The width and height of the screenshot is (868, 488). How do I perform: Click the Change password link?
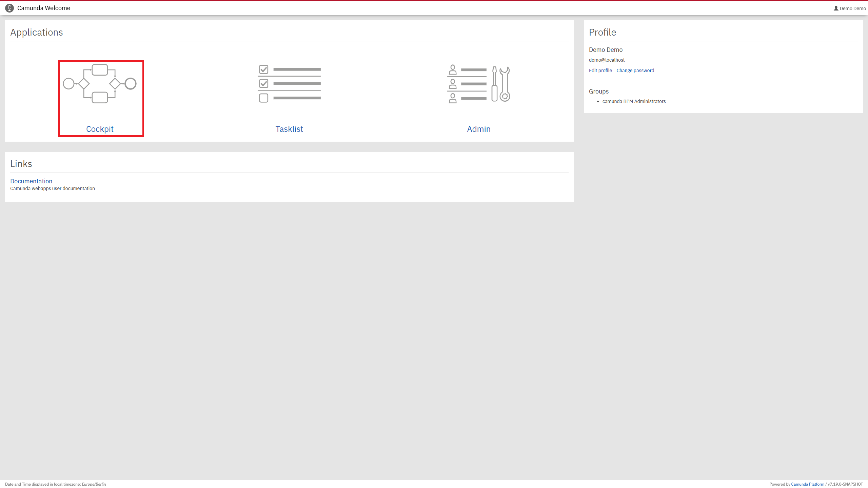pyautogui.click(x=635, y=70)
